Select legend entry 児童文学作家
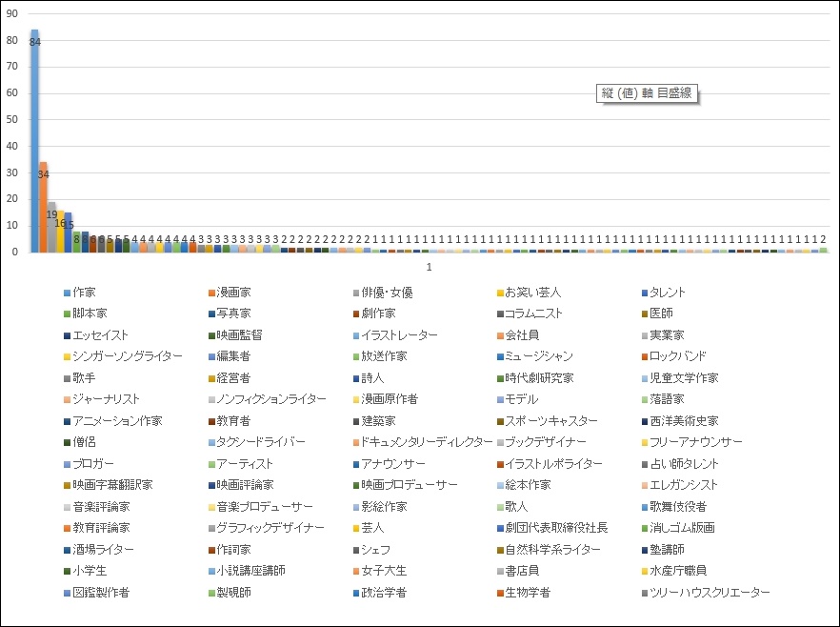The height and width of the screenshot is (627, 840). 680,378
